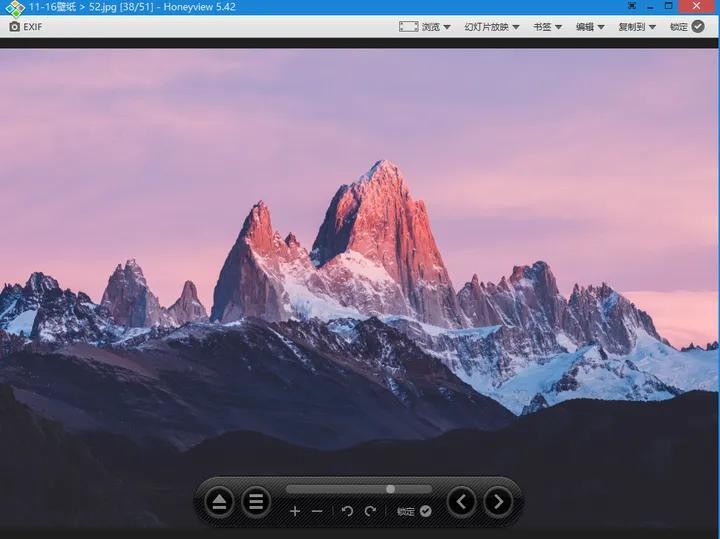Go to the next image
The height and width of the screenshot is (539, 720).
coord(498,502)
